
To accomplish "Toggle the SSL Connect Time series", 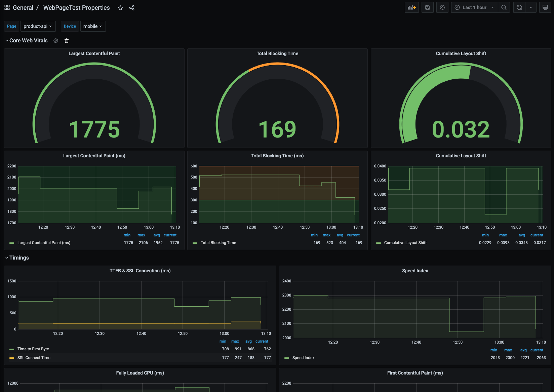I will click(34, 358).
